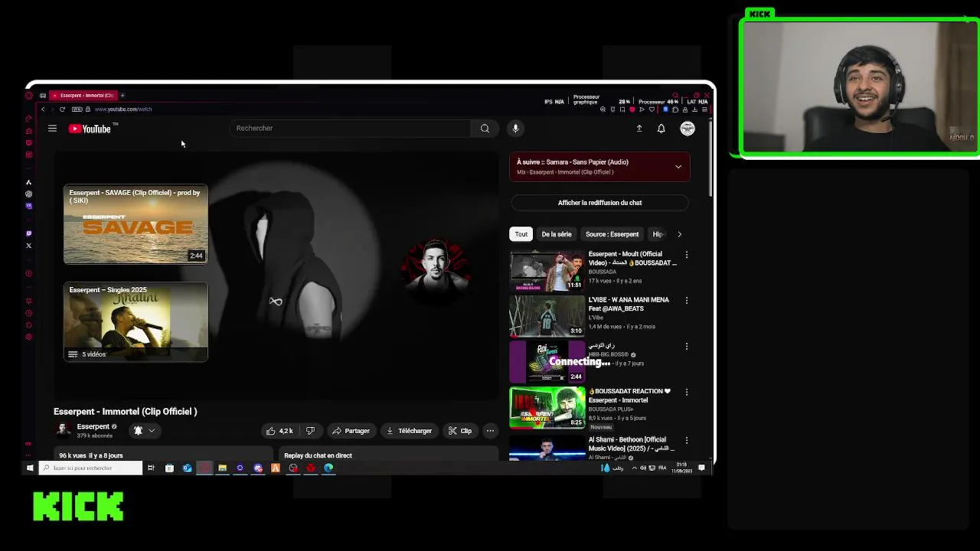Open the account avatar menu
Screen dimensions: 980x551
(688, 129)
